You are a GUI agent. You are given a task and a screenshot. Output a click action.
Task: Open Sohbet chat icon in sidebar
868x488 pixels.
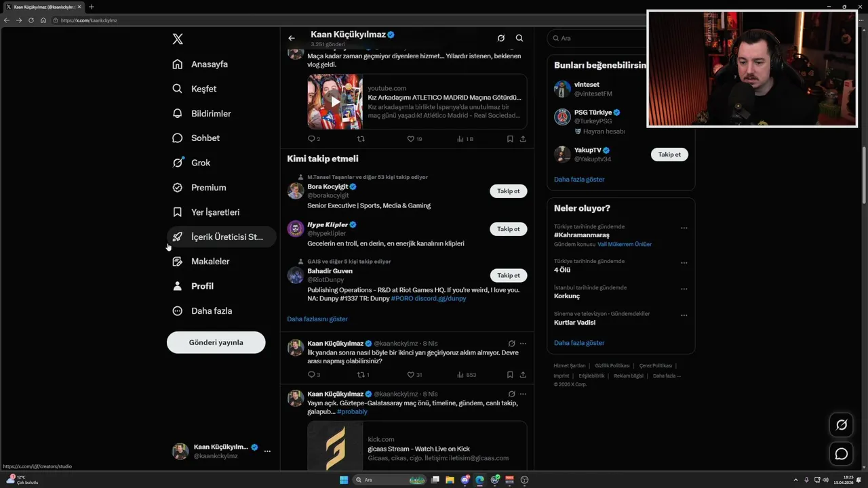[177, 138]
